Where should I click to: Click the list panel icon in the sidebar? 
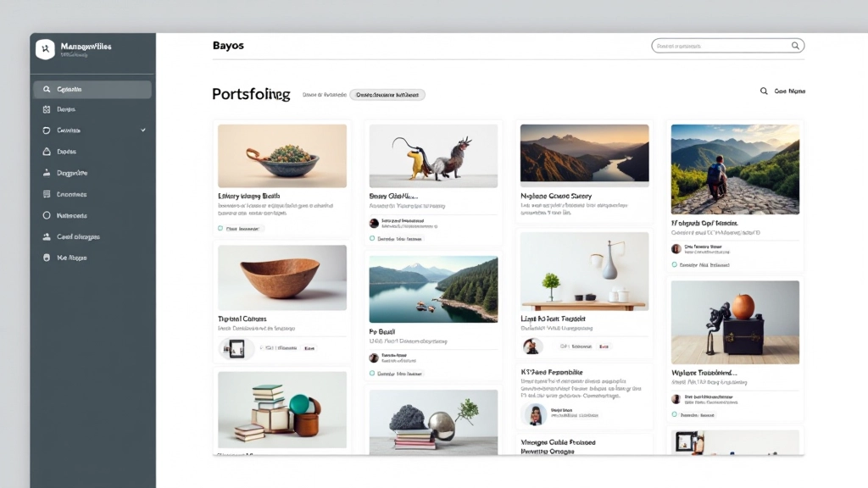pyautogui.click(x=45, y=193)
